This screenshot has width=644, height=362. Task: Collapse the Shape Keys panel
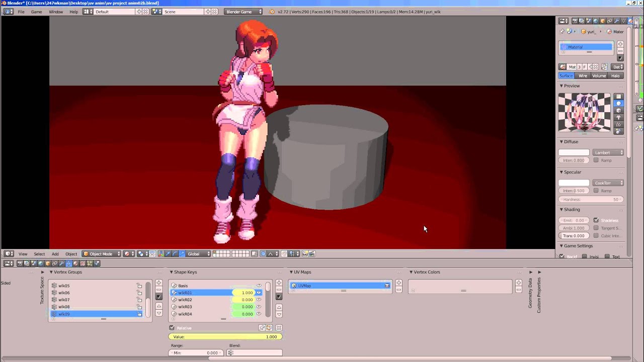click(171, 272)
